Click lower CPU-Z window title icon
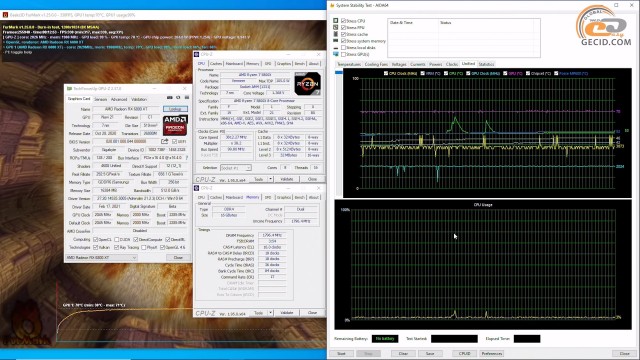Image resolution: width=640 pixels, height=360 pixels. (x=196, y=188)
